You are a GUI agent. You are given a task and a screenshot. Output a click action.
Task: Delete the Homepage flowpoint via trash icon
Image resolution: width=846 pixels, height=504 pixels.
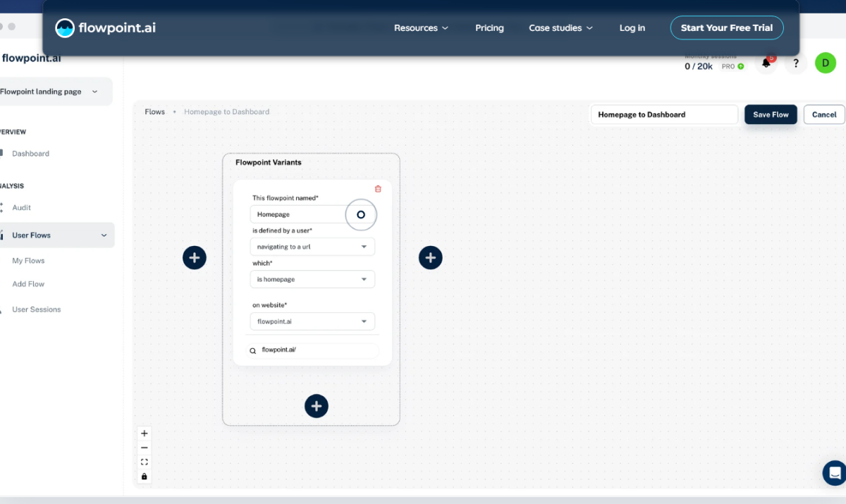point(378,188)
